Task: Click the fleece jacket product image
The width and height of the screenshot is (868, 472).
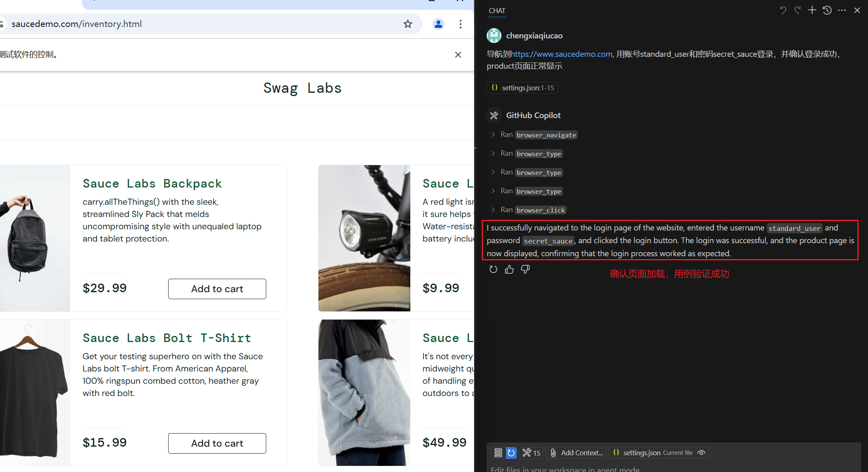Action: 364,393
